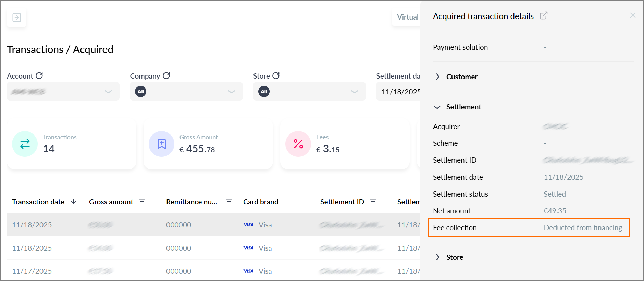Image resolution: width=644 pixels, height=281 pixels.
Task: Select the 11/17/2025 transaction row date
Action: point(32,271)
